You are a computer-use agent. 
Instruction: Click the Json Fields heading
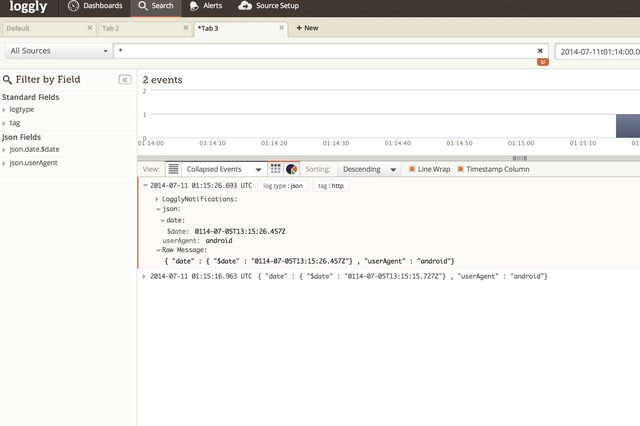tap(21, 137)
